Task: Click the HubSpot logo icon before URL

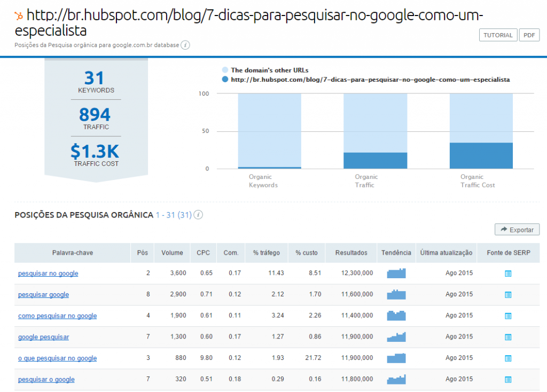Action: pyautogui.click(x=19, y=14)
